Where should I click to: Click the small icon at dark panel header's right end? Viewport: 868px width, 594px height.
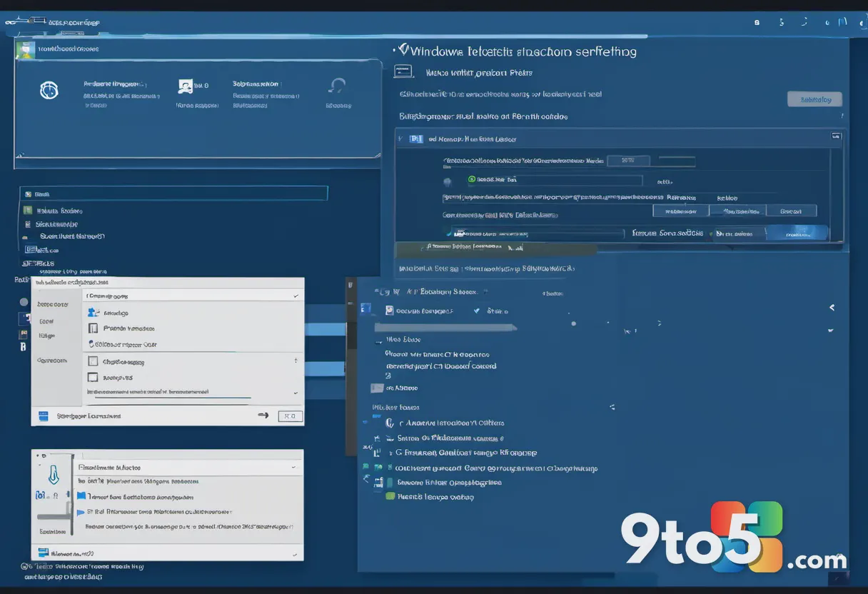[836, 135]
